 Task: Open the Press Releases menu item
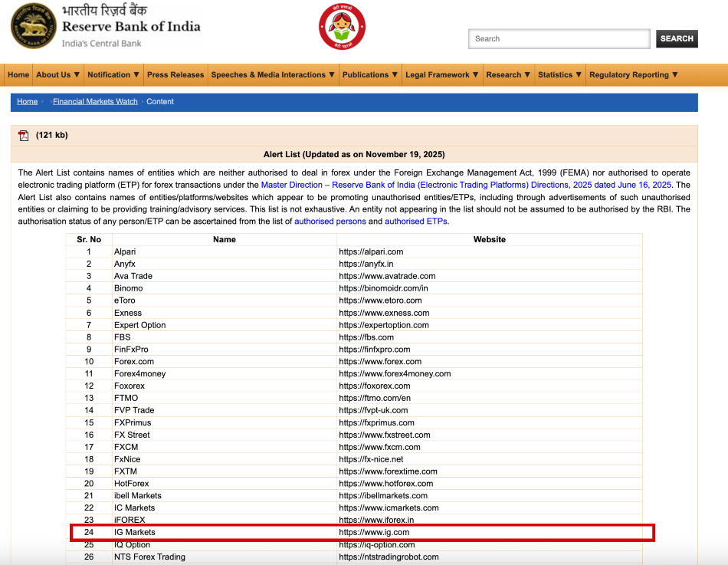pos(175,75)
